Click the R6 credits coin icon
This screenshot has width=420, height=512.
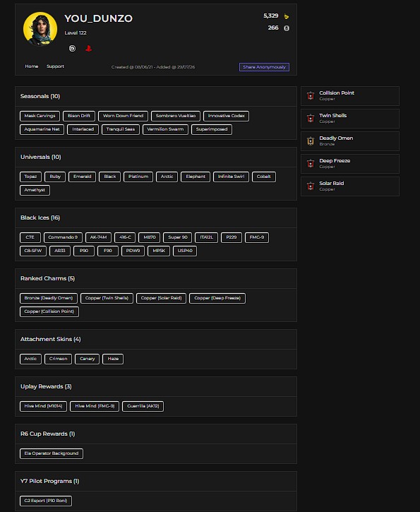pos(286,28)
